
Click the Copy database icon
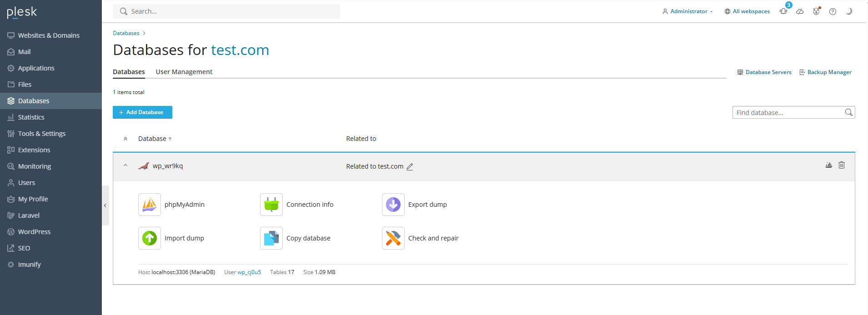click(271, 238)
